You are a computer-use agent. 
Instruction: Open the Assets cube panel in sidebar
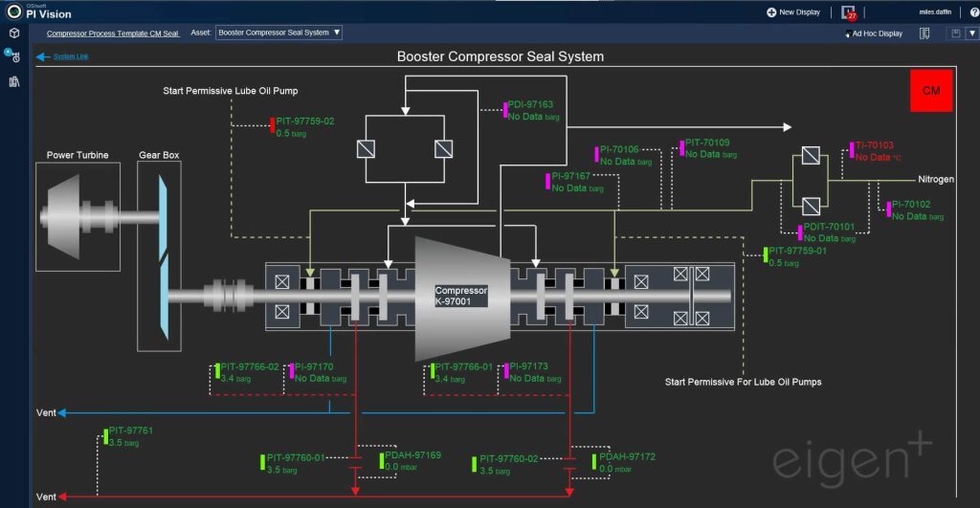13,33
